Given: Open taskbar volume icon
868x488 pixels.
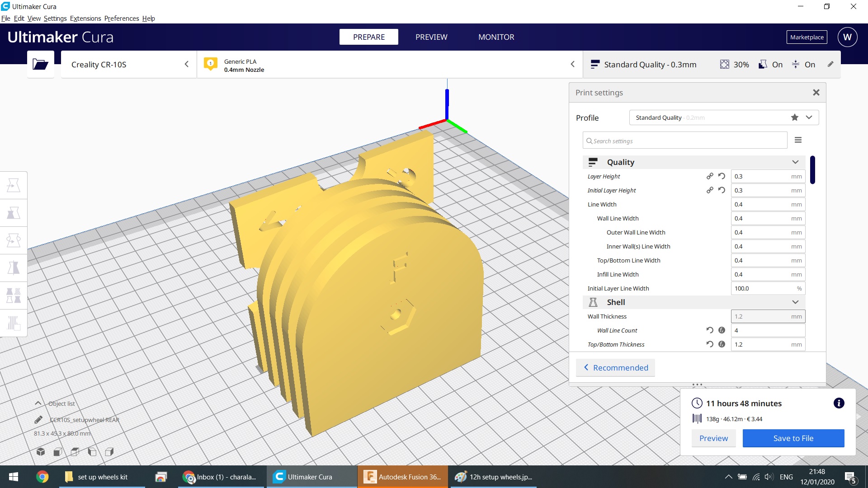Looking at the screenshot, I should (x=769, y=477).
